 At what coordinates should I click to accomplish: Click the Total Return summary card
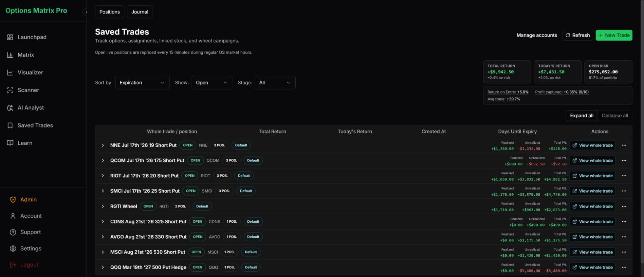[507, 72]
